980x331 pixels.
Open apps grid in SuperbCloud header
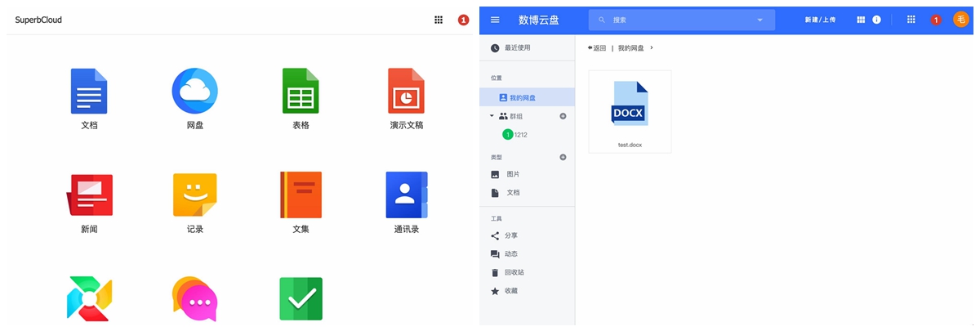439,20
